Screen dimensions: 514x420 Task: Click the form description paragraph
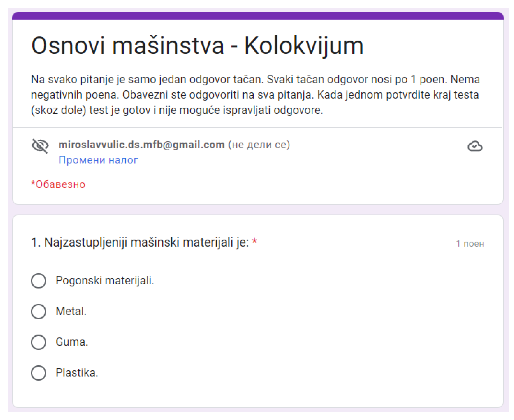(255, 95)
